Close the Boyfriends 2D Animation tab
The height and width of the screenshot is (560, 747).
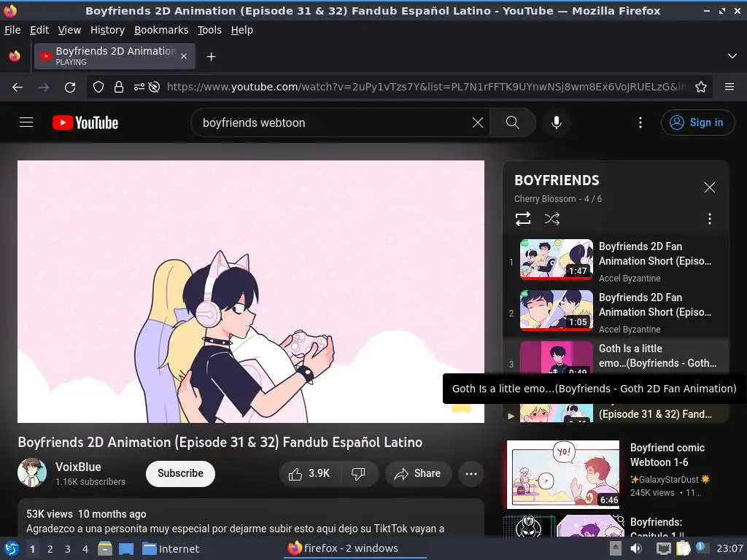click(x=184, y=56)
